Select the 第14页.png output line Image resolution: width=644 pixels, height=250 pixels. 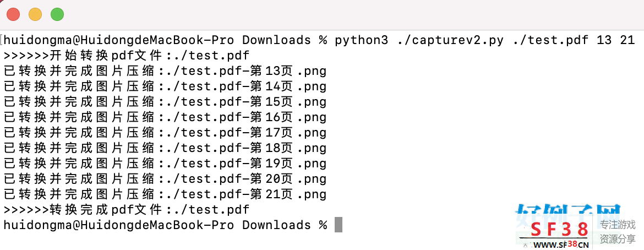pos(165,86)
